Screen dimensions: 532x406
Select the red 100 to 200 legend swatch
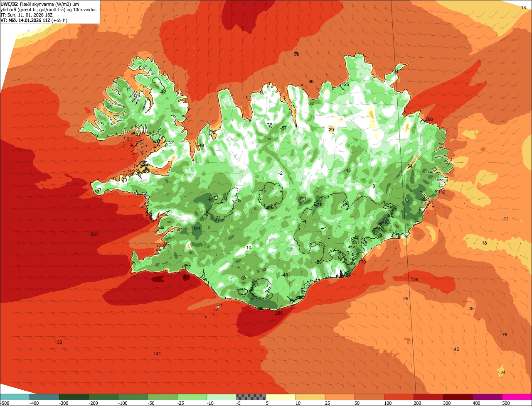pyautogui.click(x=399, y=397)
